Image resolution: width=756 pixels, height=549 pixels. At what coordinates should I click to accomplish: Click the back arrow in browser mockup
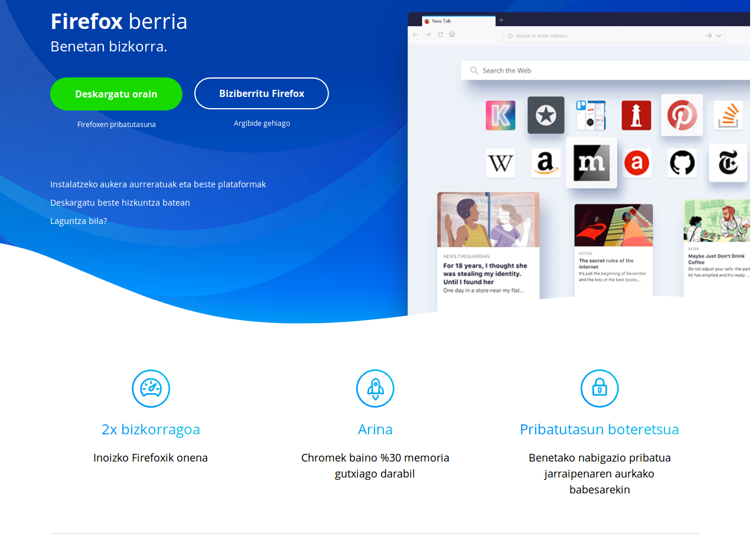click(x=415, y=35)
